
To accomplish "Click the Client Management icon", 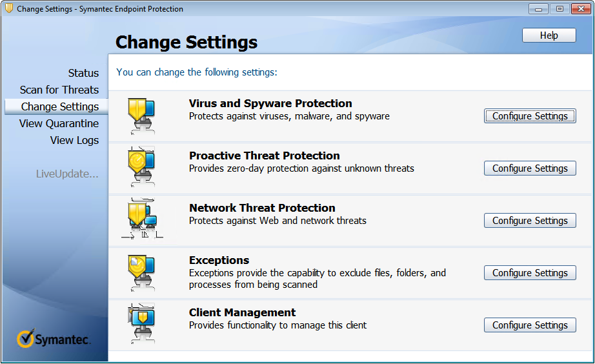I will click(141, 323).
